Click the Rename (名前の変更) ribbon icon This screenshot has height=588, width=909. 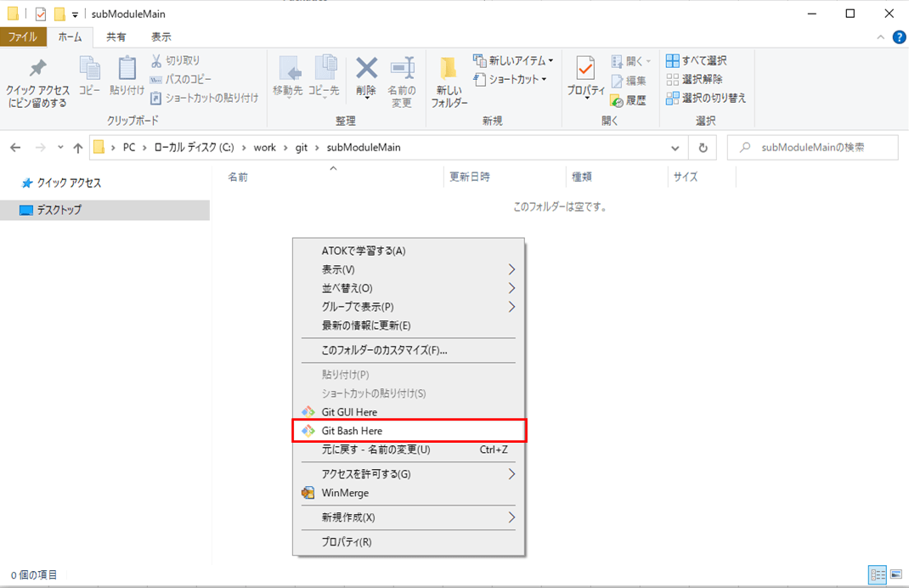click(402, 69)
